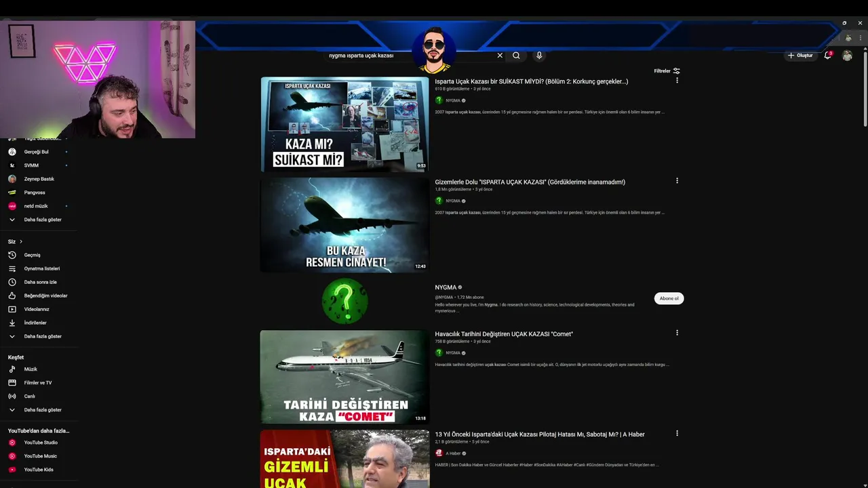868x488 pixels.
Task: Click the NYGMA verified badge on channel card
Action: (x=460, y=287)
